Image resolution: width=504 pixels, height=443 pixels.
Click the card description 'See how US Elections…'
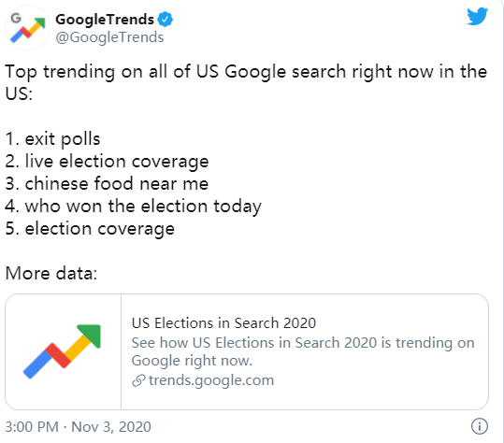click(x=303, y=351)
